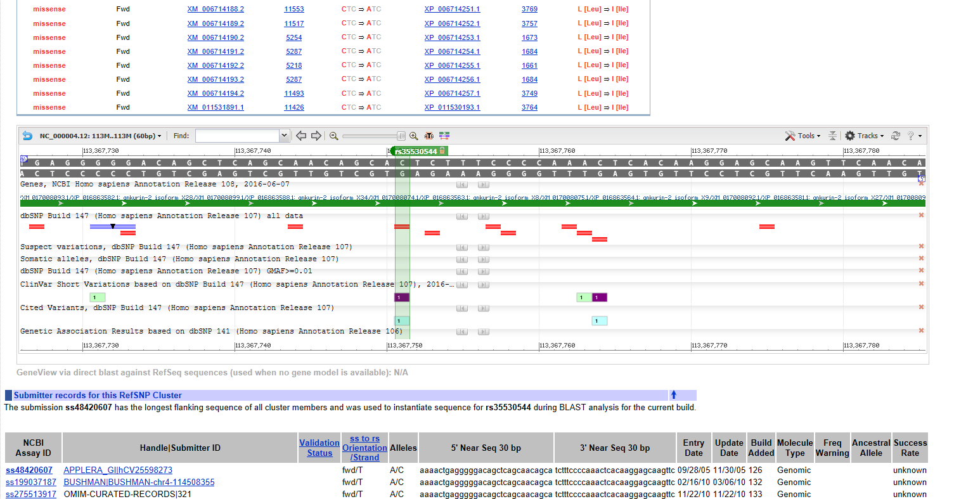
Task: Click the blue back arrow in viewer toolbar
Action: (x=27, y=136)
